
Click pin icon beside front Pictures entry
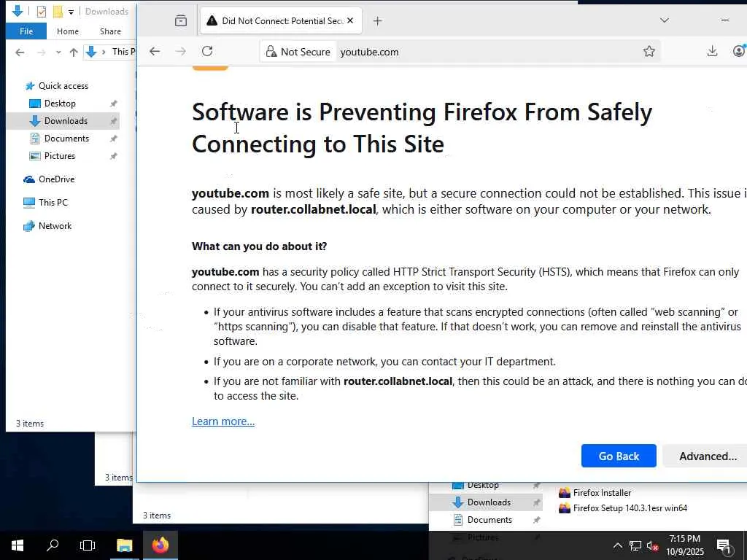113,156
